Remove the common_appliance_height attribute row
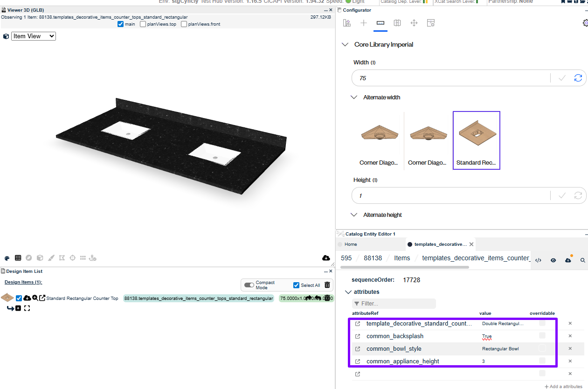This screenshot has width=588, height=389. click(x=570, y=361)
